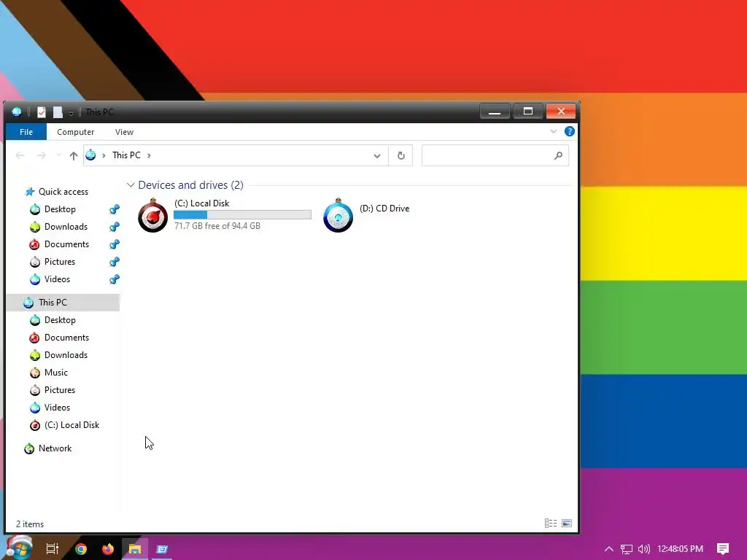Viewport: 747px width, 560px height.
Task: Refresh the This PC view
Action: pos(400,156)
